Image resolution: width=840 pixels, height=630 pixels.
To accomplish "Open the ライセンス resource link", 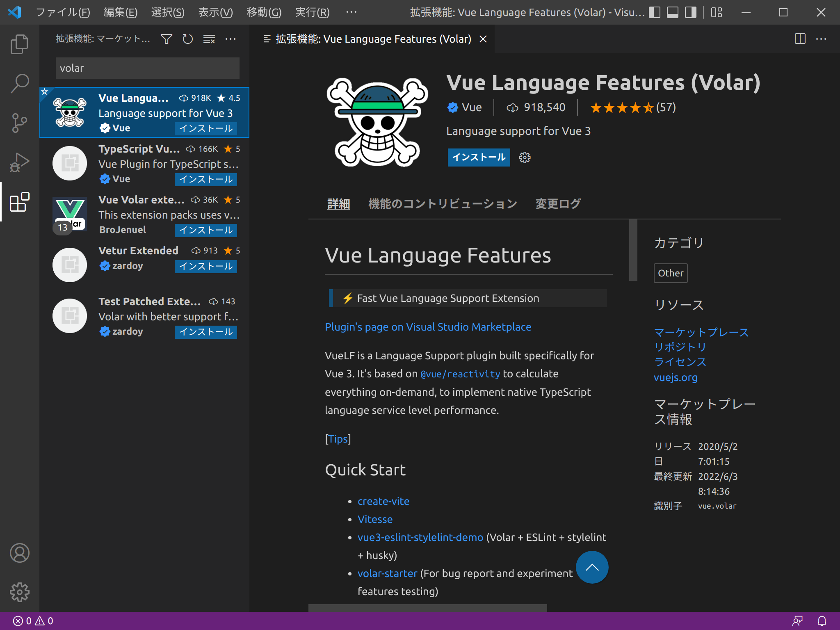I will click(680, 362).
